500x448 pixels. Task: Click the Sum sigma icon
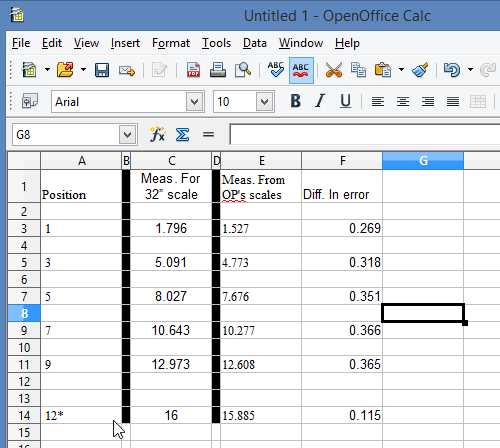(x=183, y=135)
